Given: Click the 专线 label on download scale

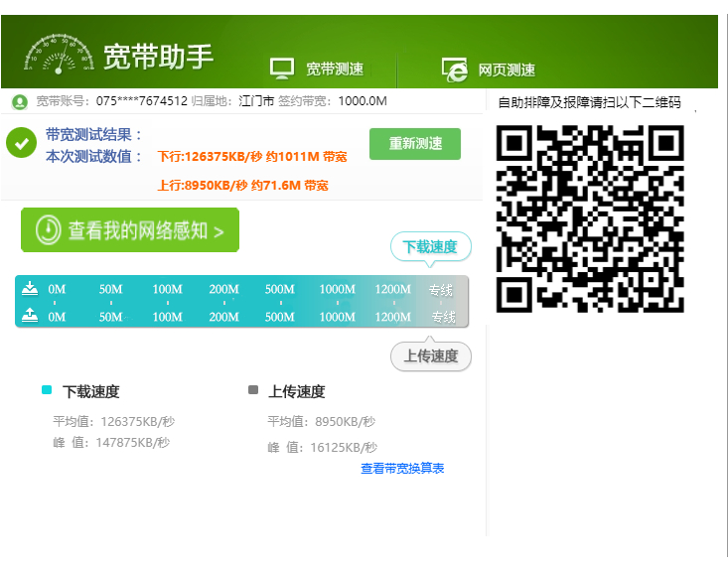Looking at the screenshot, I should point(441,290).
